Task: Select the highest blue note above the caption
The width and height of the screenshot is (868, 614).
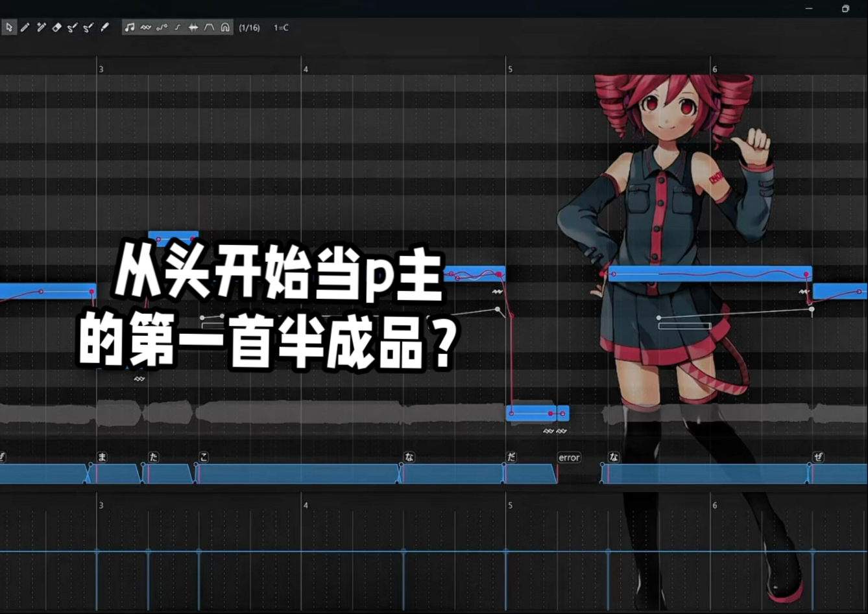Action: tap(173, 237)
